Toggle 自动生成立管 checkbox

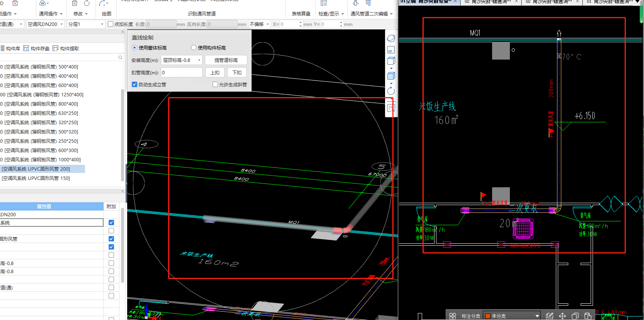coord(135,84)
